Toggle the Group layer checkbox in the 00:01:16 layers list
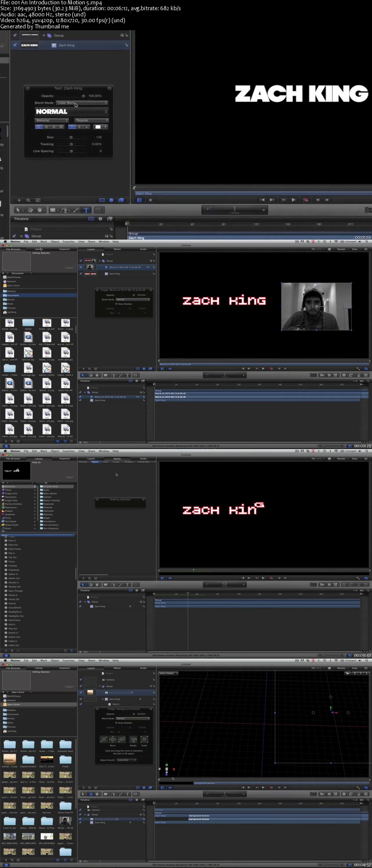This screenshot has width=372, height=868. 15,35
